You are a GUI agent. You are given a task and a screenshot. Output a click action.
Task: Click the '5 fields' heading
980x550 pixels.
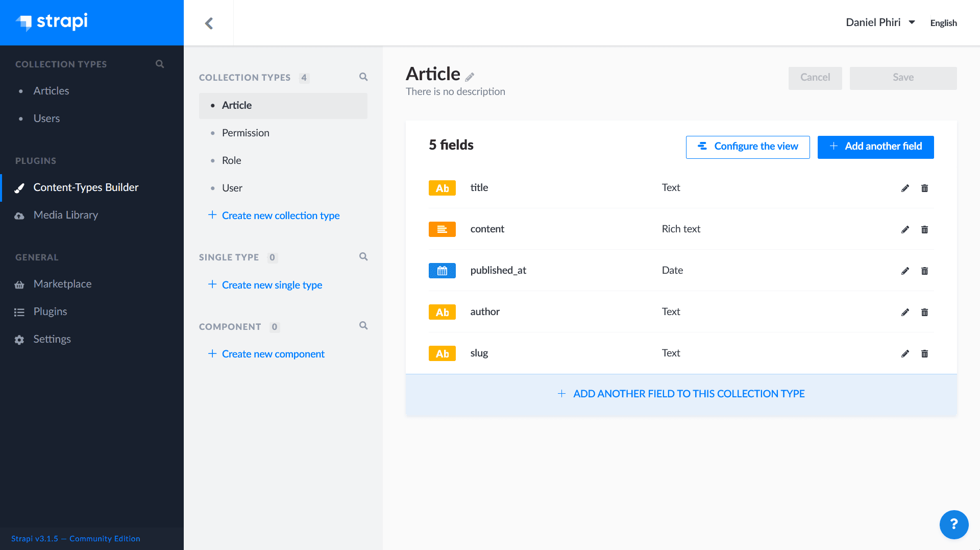(x=451, y=145)
